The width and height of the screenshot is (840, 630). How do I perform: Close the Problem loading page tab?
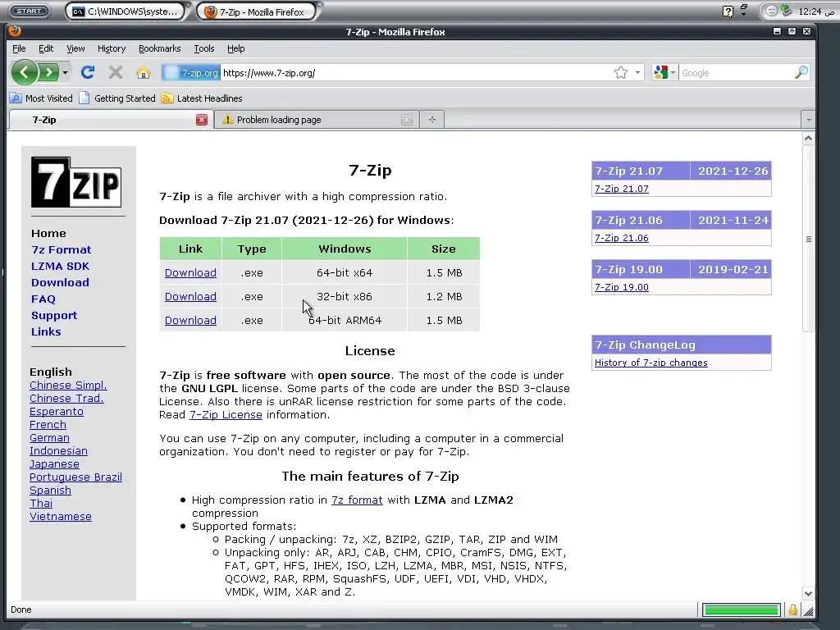tap(407, 120)
